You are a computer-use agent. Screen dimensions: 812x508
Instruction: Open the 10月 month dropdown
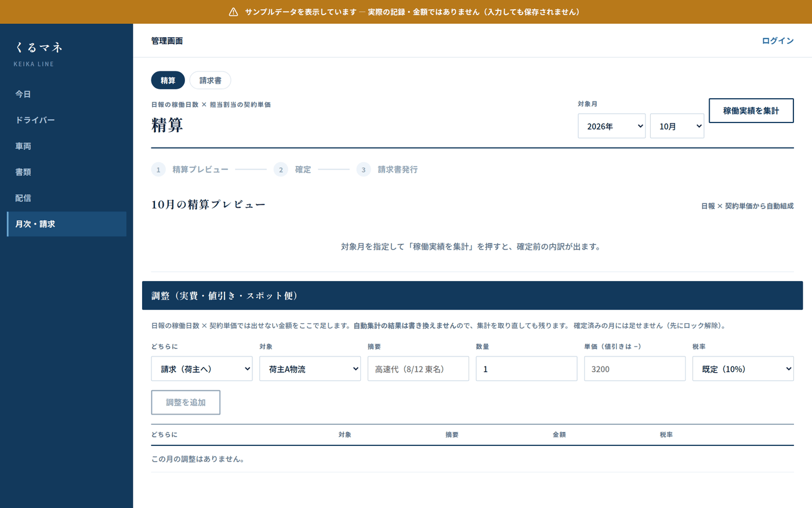coord(677,126)
